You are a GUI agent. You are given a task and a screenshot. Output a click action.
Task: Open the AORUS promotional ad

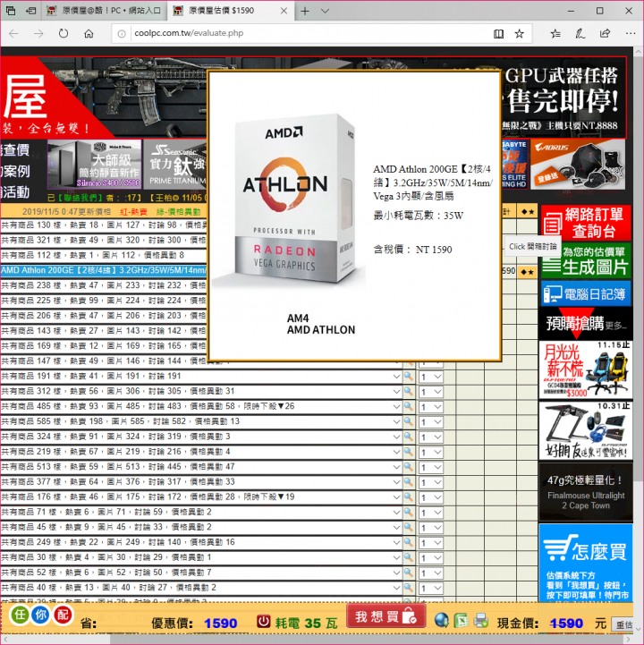(x=578, y=164)
